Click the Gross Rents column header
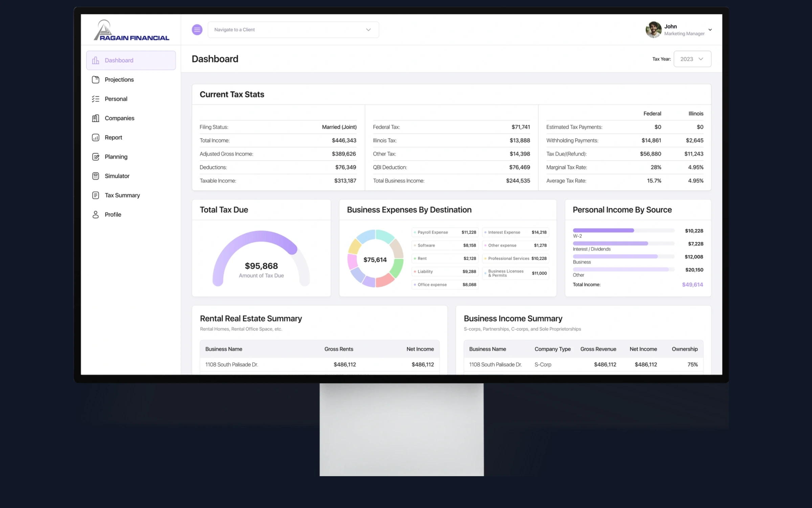 (339, 349)
